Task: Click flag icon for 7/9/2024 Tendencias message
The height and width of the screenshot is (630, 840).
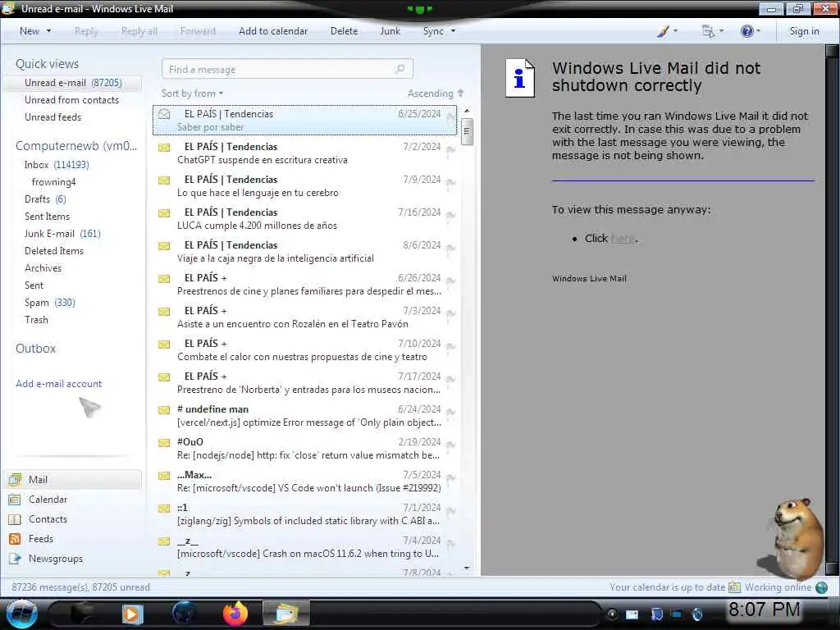Action: [x=450, y=182]
